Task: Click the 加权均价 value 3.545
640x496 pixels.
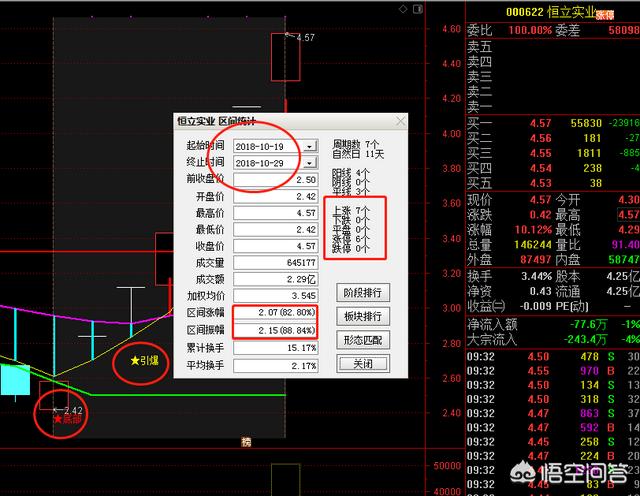Action: click(x=276, y=296)
